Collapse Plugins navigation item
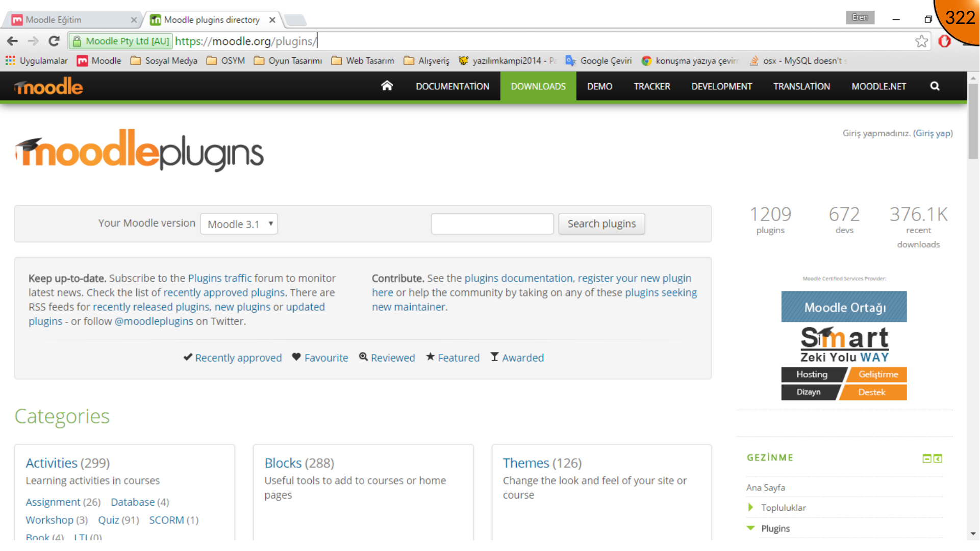980x551 pixels. (x=750, y=528)
